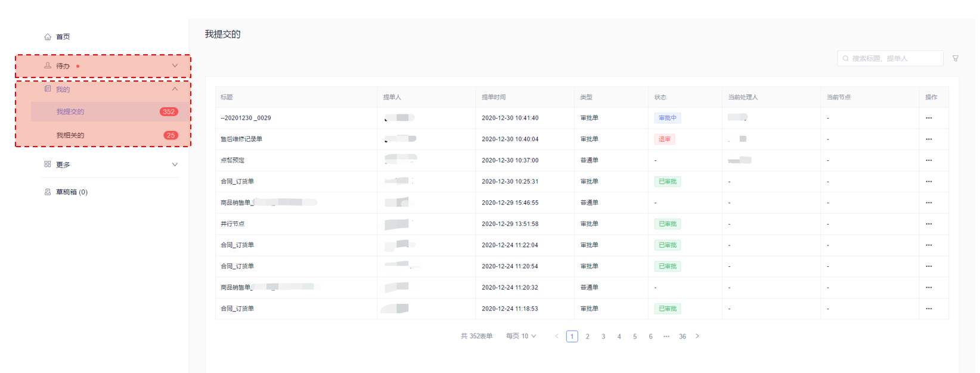980x373 pixels.
Task: Click the 审批中 status tag
Action: click(x=668, y=118)
